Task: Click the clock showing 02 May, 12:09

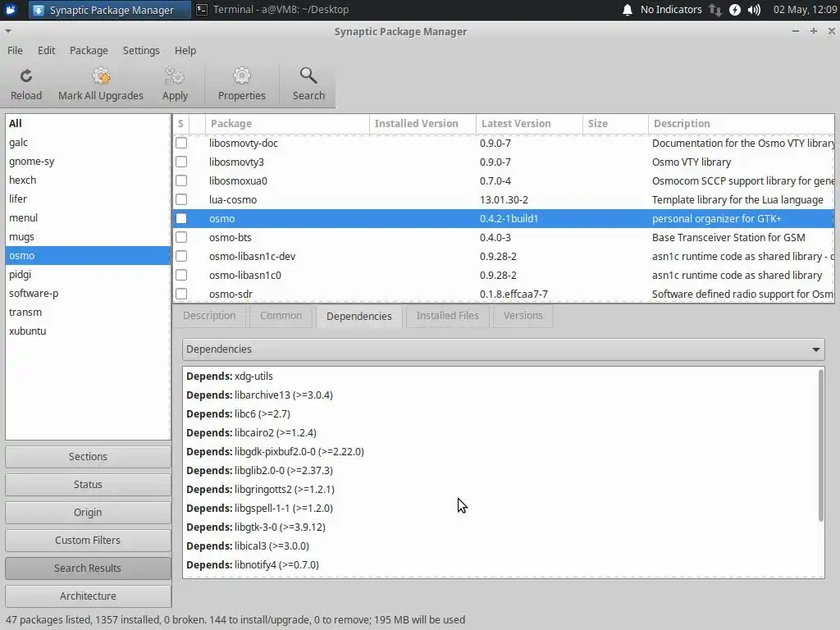Action: coord(805,10)
